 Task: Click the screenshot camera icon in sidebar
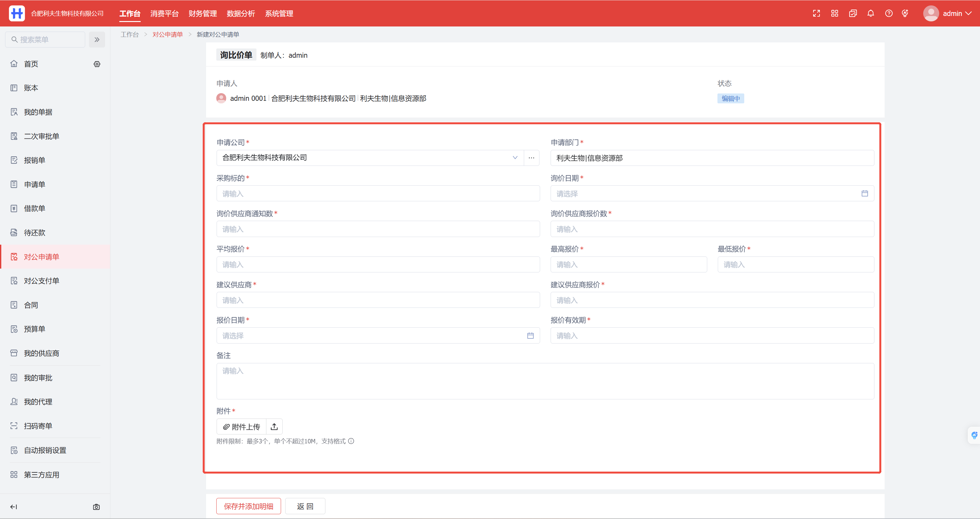(x=96, y=507)
